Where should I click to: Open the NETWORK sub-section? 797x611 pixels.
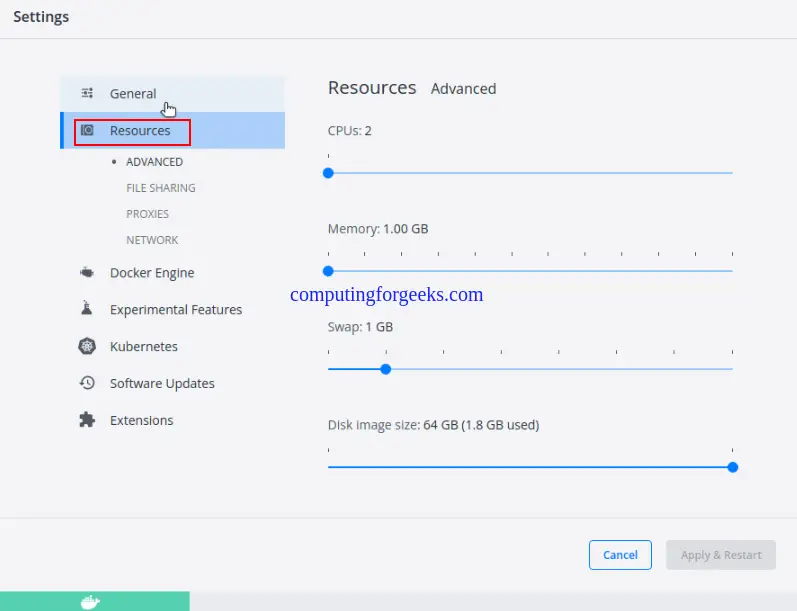152,240
